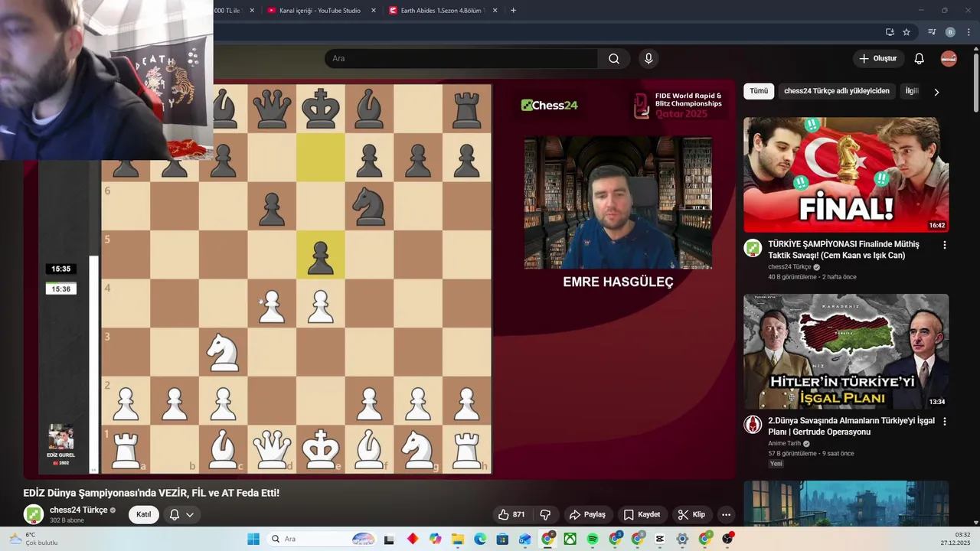
Task: Open Microsoft Store from taskbar
Action: tap(502, 539)
